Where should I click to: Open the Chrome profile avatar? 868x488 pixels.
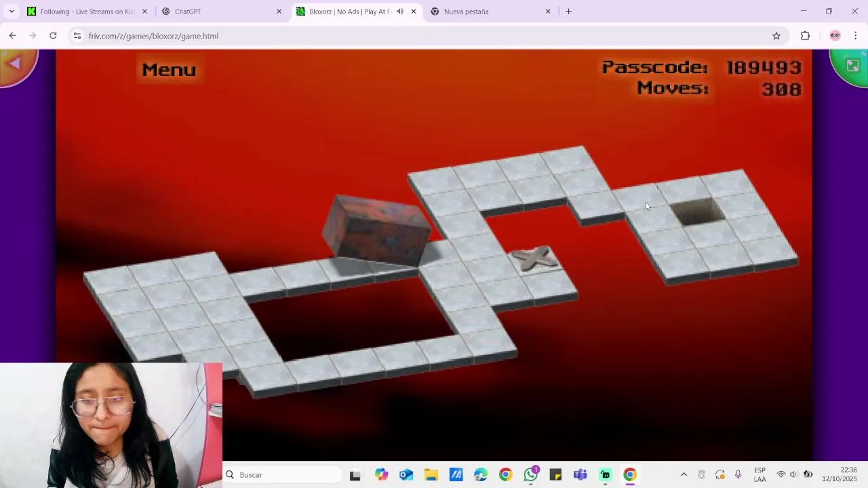click(835, 36)
